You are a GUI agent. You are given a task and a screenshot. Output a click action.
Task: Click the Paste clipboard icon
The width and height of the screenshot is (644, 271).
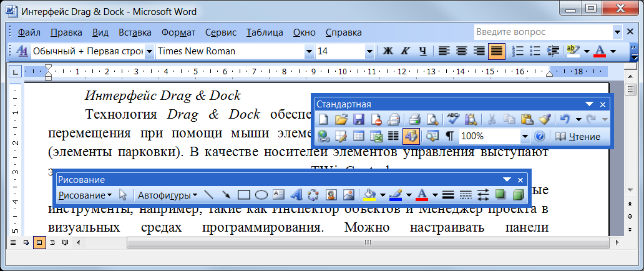tap(527, 120)
